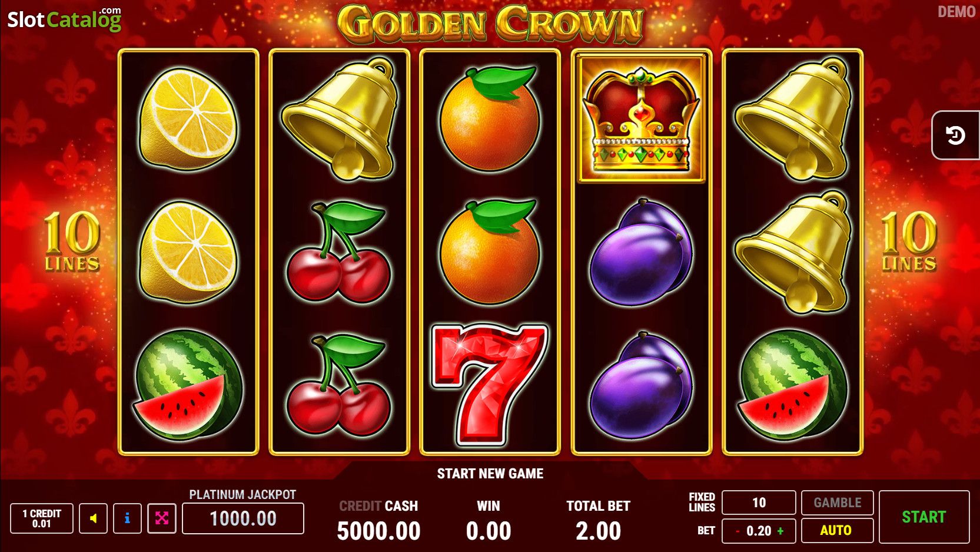Click the GAMBLE button
This screenshot has height=552, width=980.
click(x=837, y=503)
